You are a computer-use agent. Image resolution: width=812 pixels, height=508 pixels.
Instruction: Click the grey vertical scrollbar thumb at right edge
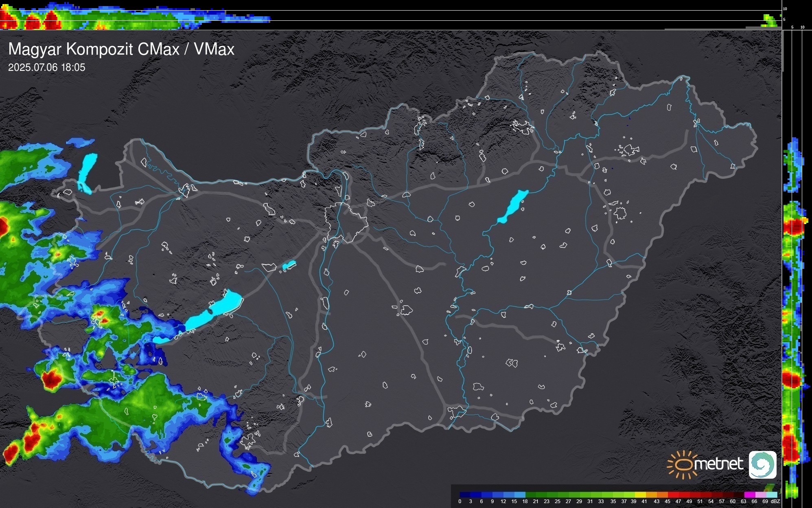782,51
